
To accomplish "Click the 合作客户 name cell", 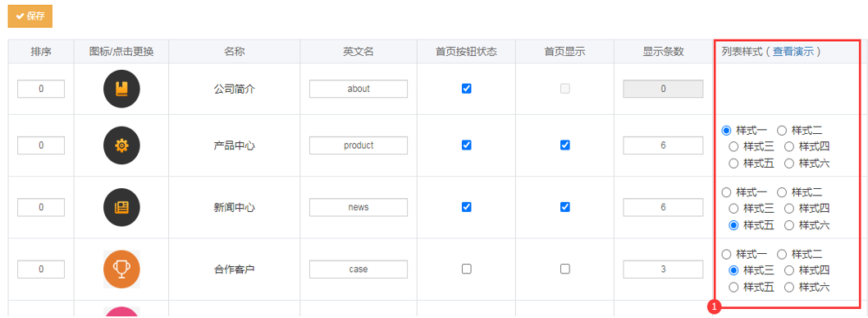I will (x=234, y=270).
